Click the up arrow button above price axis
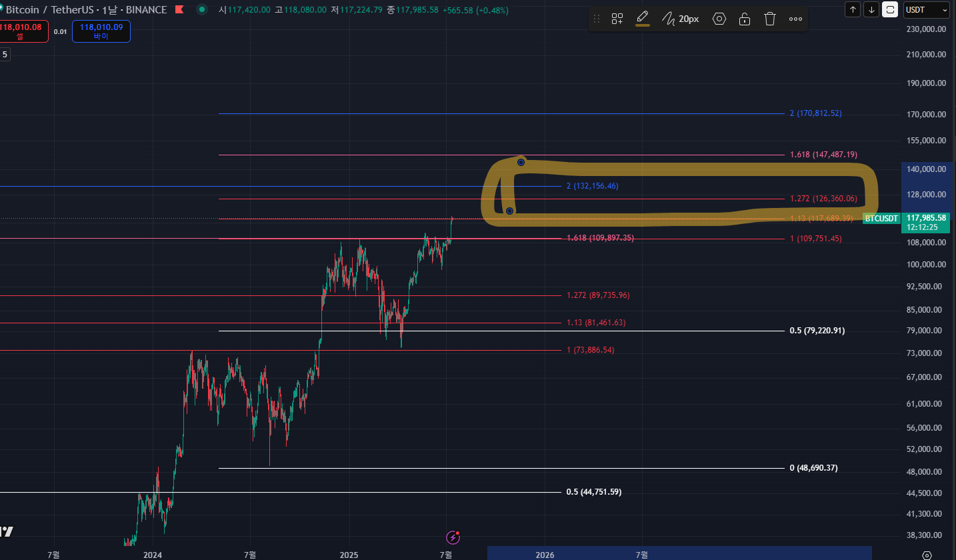Screen dimensions: 956x560 853,9
